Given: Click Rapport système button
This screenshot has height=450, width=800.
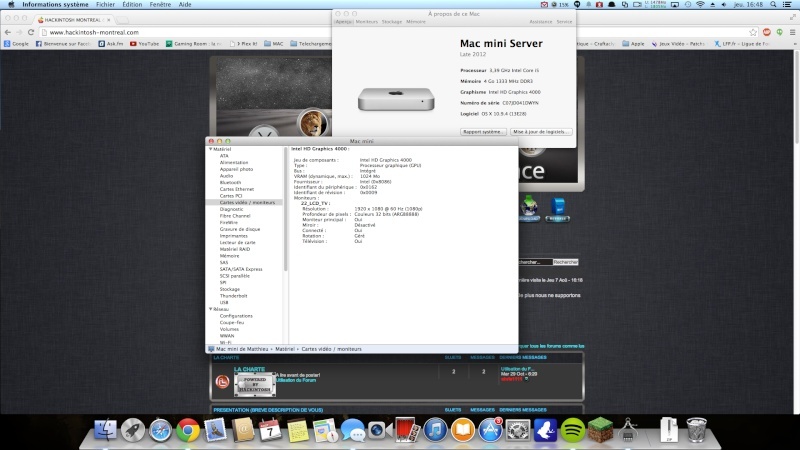Looking at the screenshot, I should 483,132.
